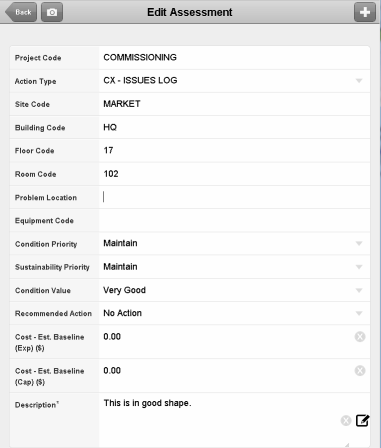
Task: Focus the Problem Location field
Action: pyautogui.click(x=234, y=197)
